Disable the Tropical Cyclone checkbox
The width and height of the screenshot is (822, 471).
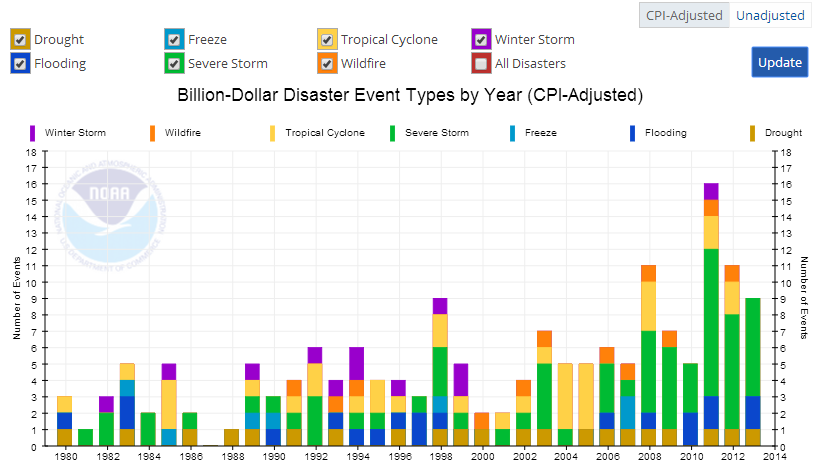click(x=327, y=39)
